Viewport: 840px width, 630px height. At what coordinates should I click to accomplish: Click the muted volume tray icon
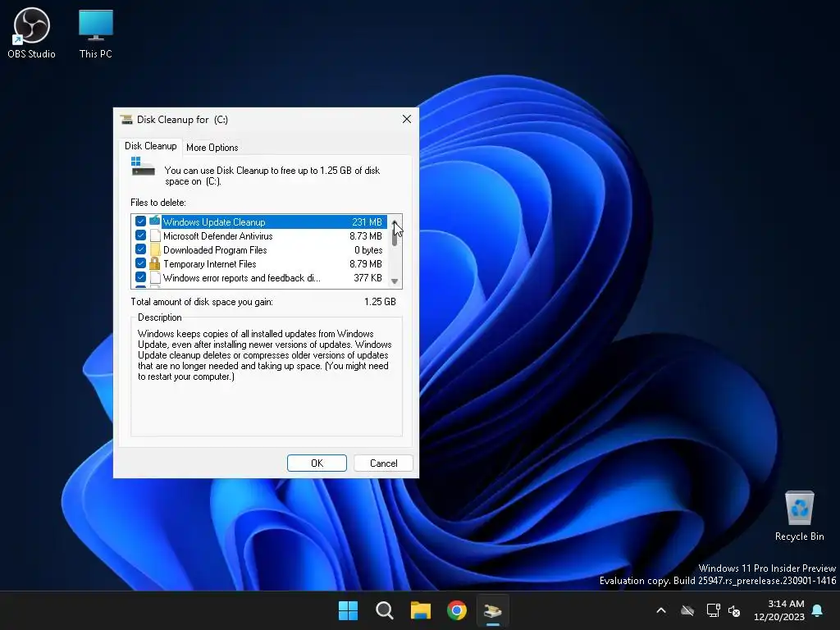click(x=734, y=610)
